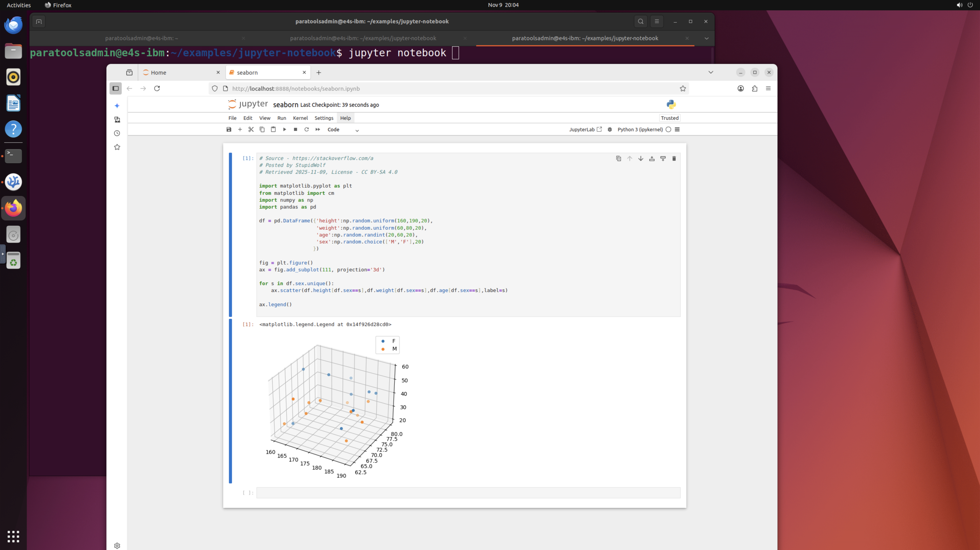Insert a new cell below with plus icon
The height and width of the screenshot is (550, 980).
[x=240, y=129]
